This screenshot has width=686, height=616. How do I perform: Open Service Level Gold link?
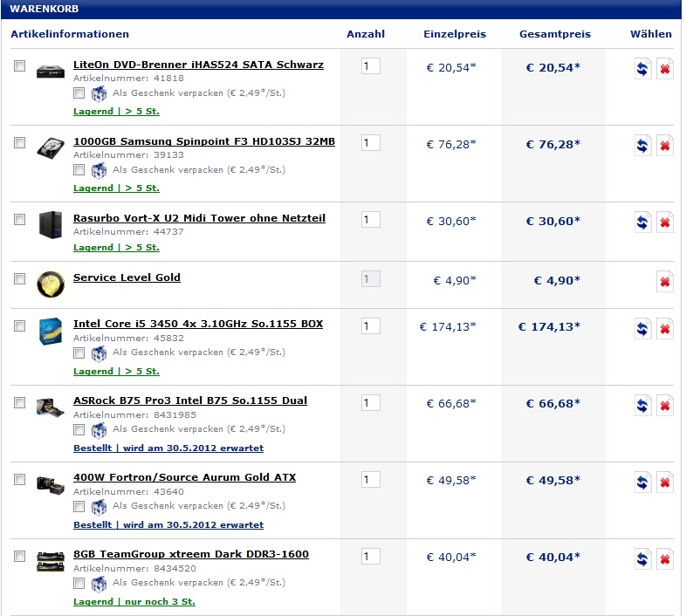coord(127,277)
